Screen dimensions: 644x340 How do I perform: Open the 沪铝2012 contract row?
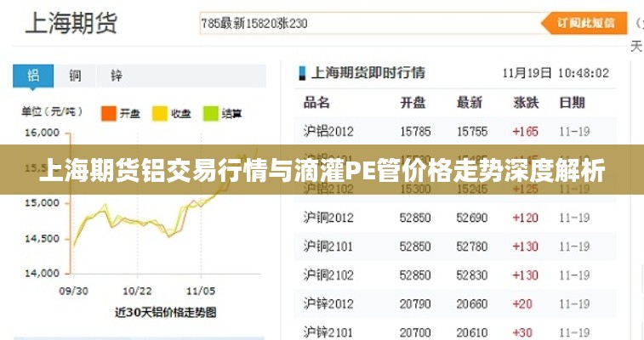click(x=328, y=131)
